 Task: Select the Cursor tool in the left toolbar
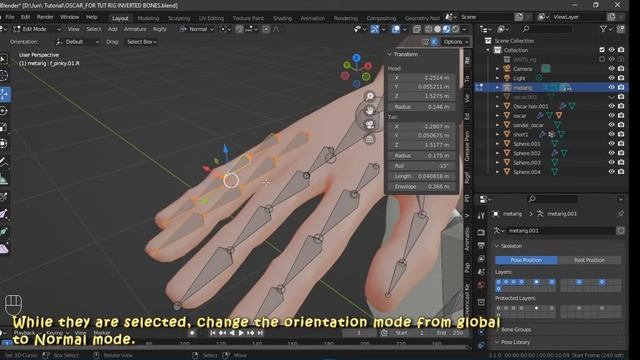click(x=4, y=76)
